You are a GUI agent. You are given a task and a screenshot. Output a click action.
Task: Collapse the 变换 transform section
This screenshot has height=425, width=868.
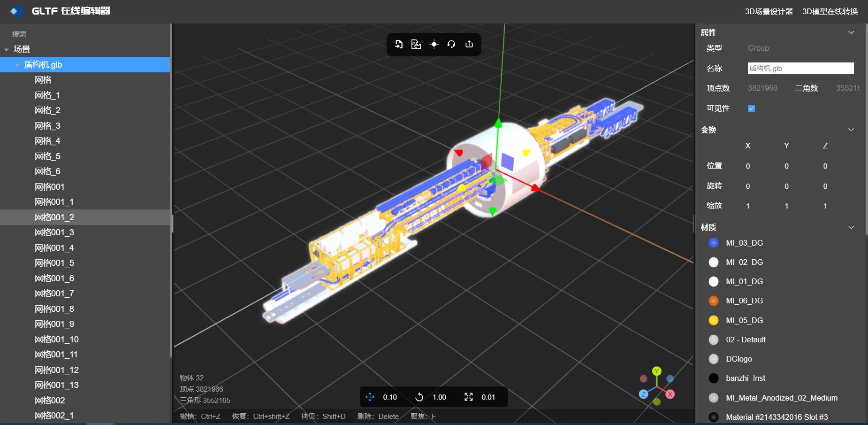[x=851, y=130]
